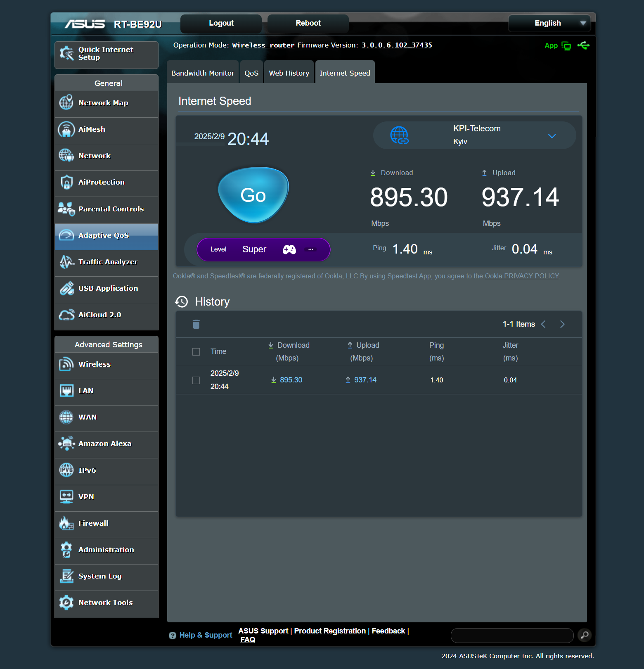Select the Internet Speed tab

345,72
